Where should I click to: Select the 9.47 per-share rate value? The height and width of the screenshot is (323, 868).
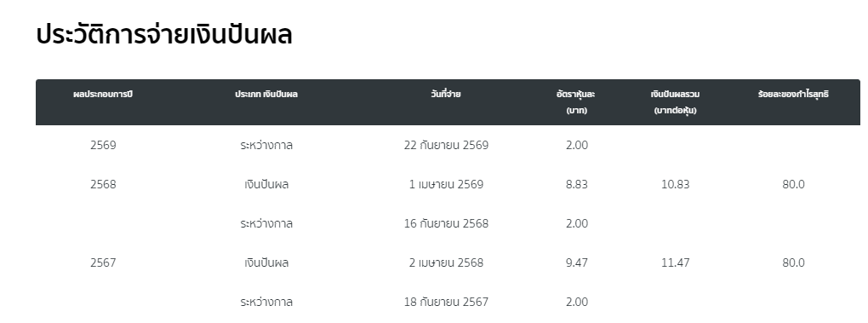point(577,262)
